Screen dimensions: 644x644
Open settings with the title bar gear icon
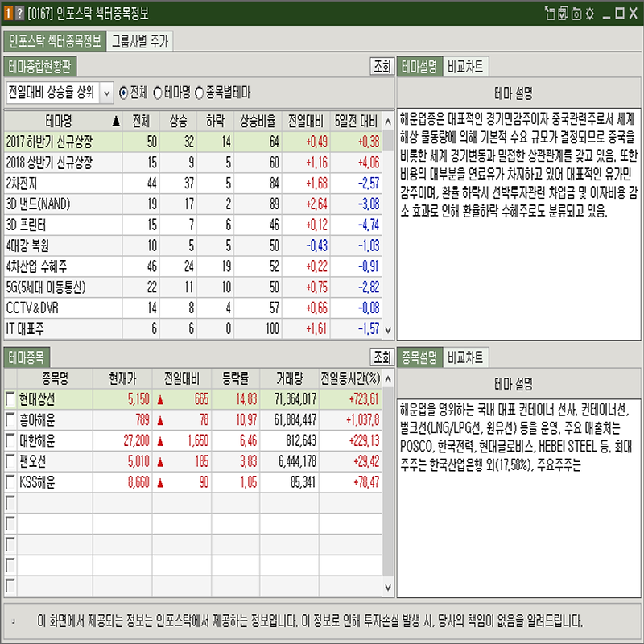[x=590, y=14]
